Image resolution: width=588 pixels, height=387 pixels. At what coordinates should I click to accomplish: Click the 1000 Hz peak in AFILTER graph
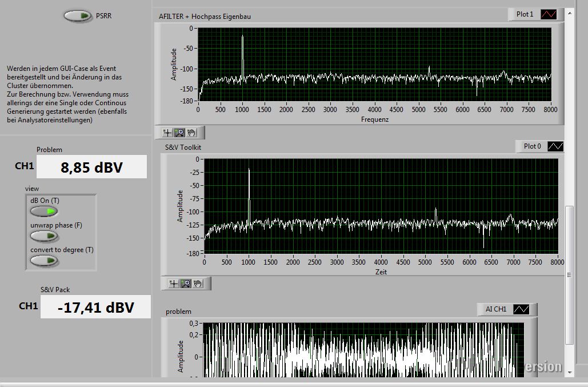point(243,56)
